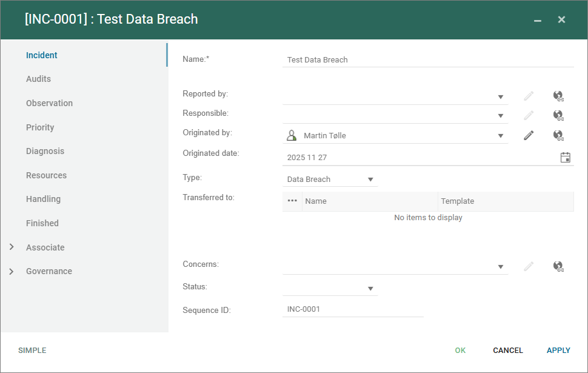Click the edit pencil for Originated by
Image resolution: width=588 pixels, height=373 pixels.
529,135
